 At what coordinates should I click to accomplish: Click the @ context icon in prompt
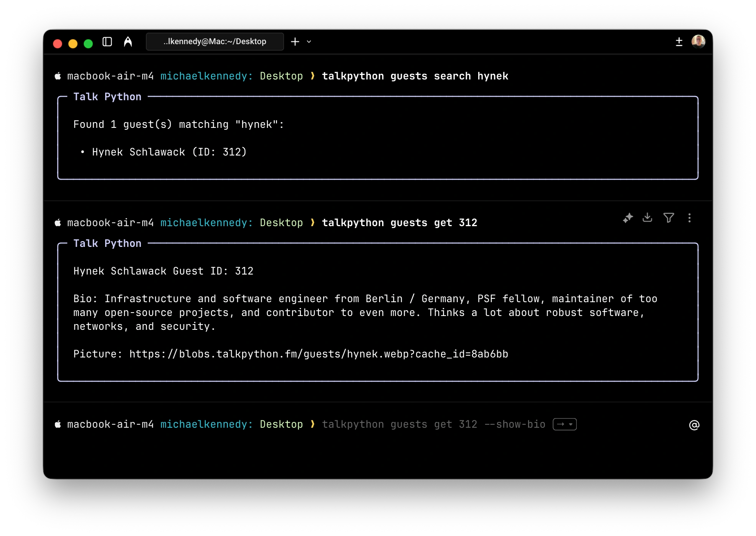694,425
